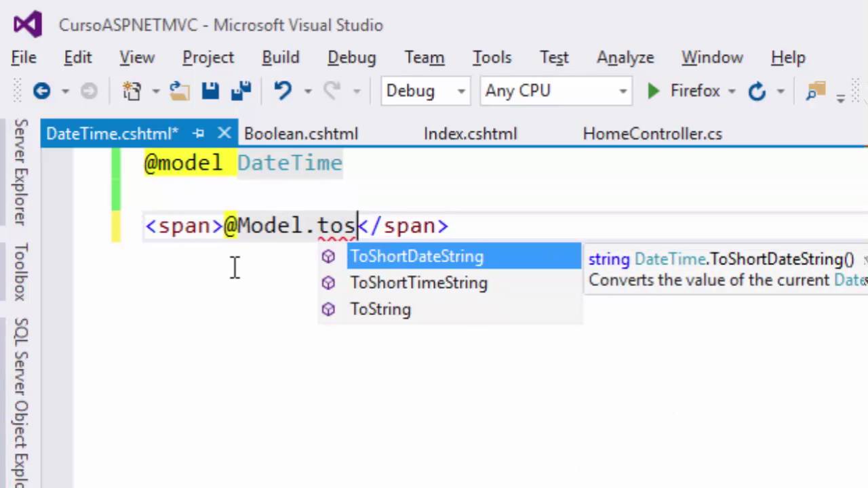This screenshot has height=488, width=868.
Task: Choose ToShortDateString from IntelliSense list
Action: 465,257
